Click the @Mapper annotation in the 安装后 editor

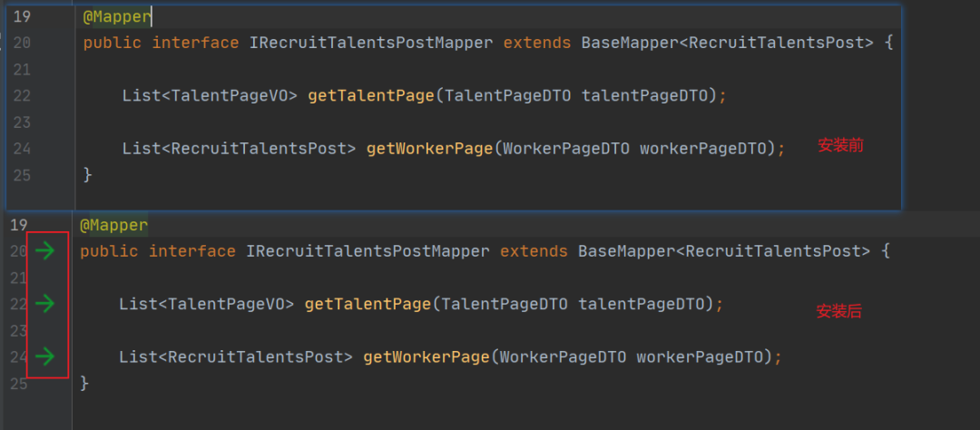(x=113, y=225)
